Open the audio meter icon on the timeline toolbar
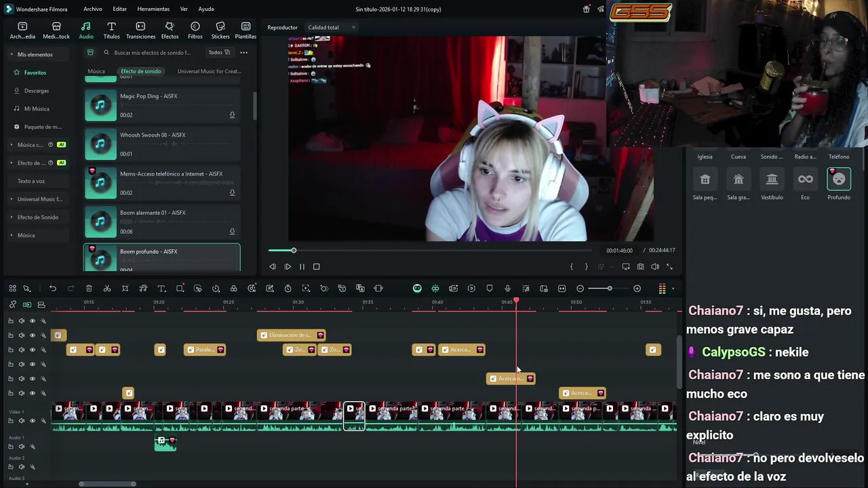868x488 pixels. click(x=662, y=289)
